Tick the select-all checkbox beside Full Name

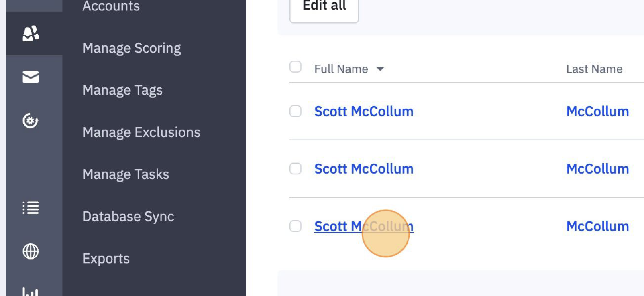[296, 67]
